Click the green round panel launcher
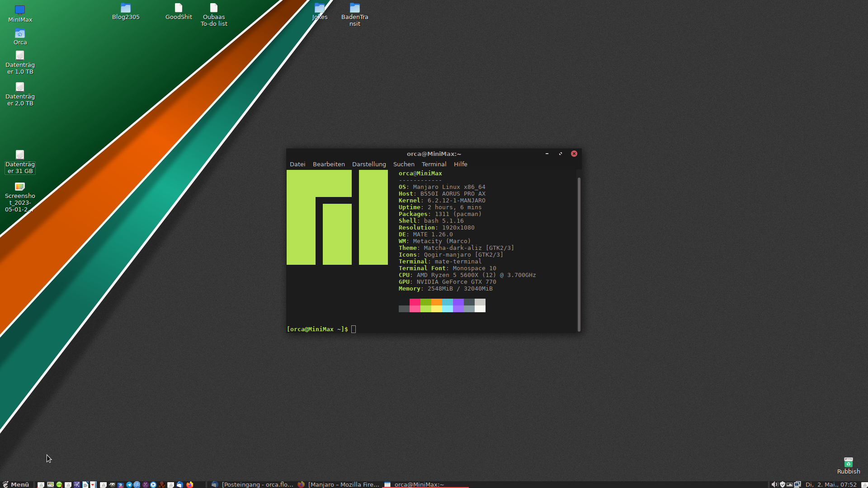868x488 pixels. [59, 484]
